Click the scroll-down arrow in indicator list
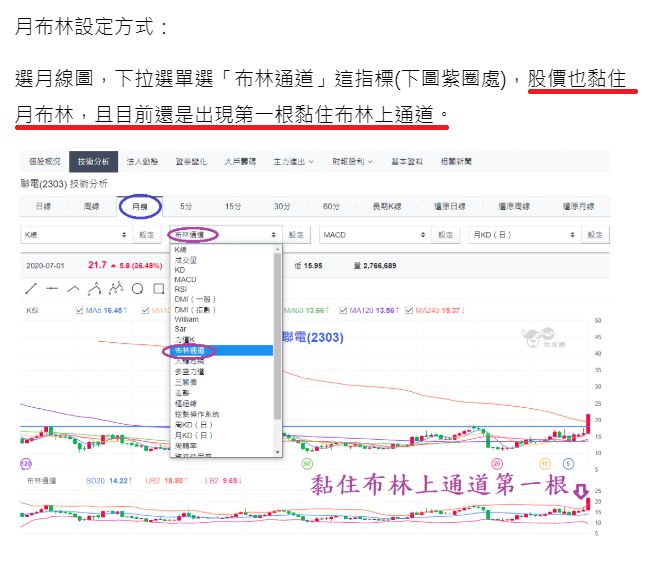657x567 pixels. click(277, 452)
